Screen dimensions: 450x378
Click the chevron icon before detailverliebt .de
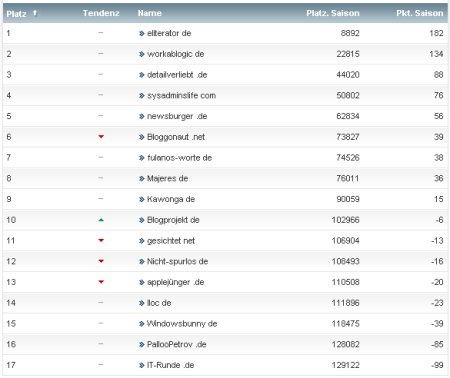[x=142, y=75]
